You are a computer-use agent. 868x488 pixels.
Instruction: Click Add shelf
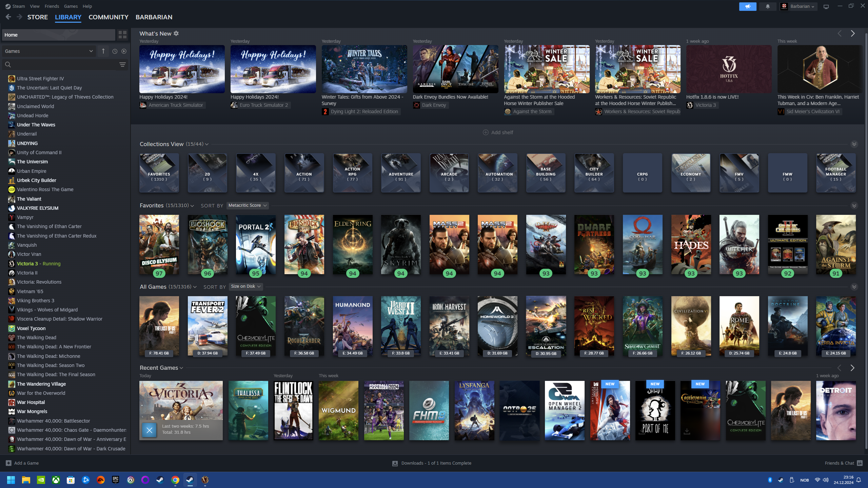coord(498,132)
